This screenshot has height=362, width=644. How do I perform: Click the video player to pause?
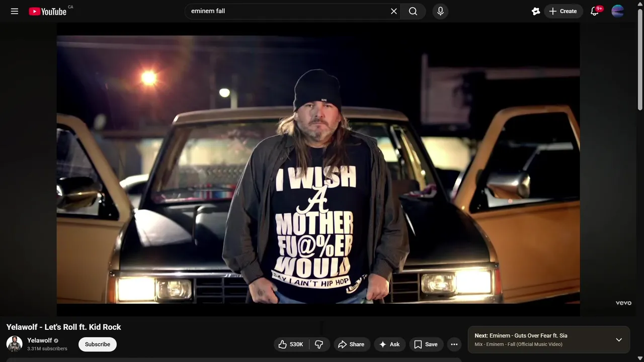coord(318,169)
